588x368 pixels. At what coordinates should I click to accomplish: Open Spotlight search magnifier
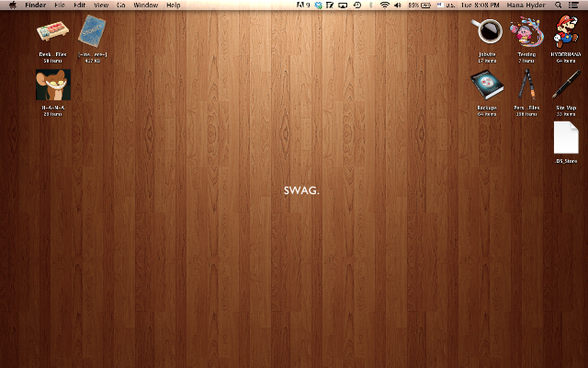click(558, 5)
